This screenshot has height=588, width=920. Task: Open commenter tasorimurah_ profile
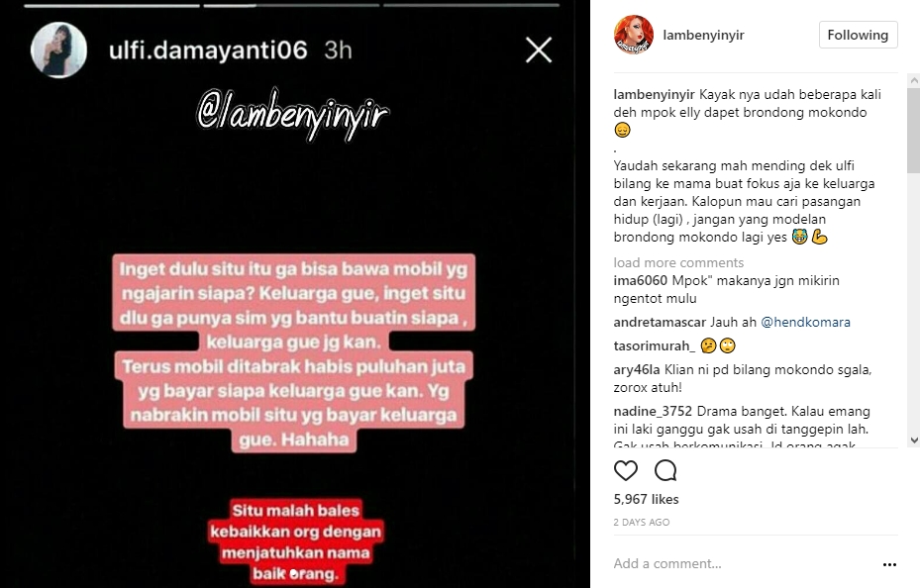pyautogui.click(x=655, y=345)
